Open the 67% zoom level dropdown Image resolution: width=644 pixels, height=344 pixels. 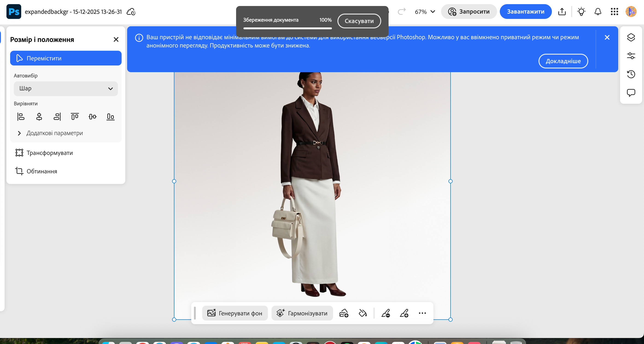(x=425, y=12)
